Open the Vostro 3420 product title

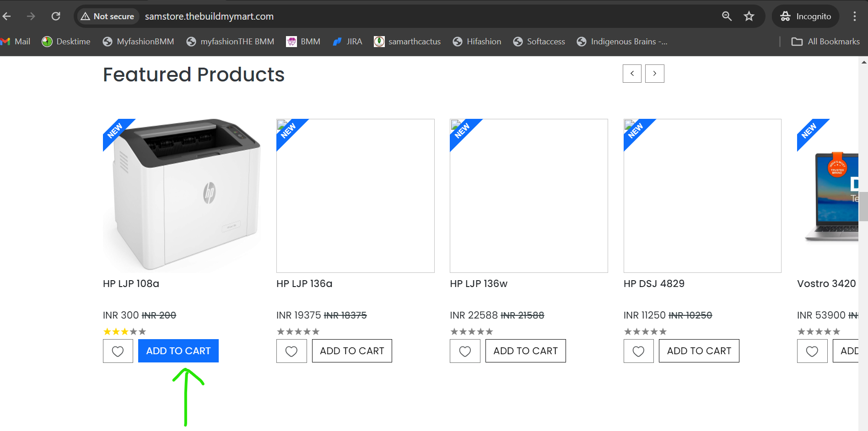(826, 284)
